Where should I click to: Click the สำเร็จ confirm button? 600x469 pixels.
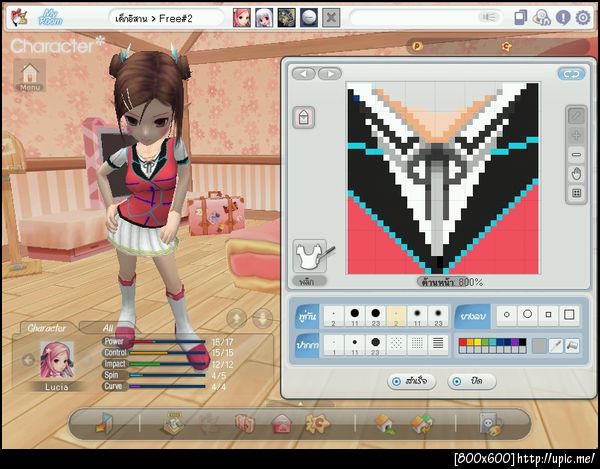pos(412,381)
